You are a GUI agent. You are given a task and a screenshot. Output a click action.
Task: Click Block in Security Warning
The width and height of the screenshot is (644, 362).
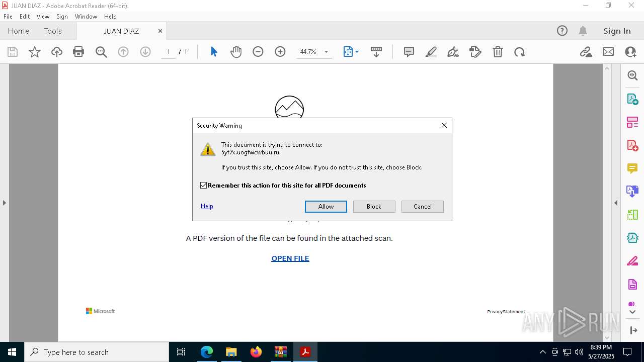click(374, 207)
